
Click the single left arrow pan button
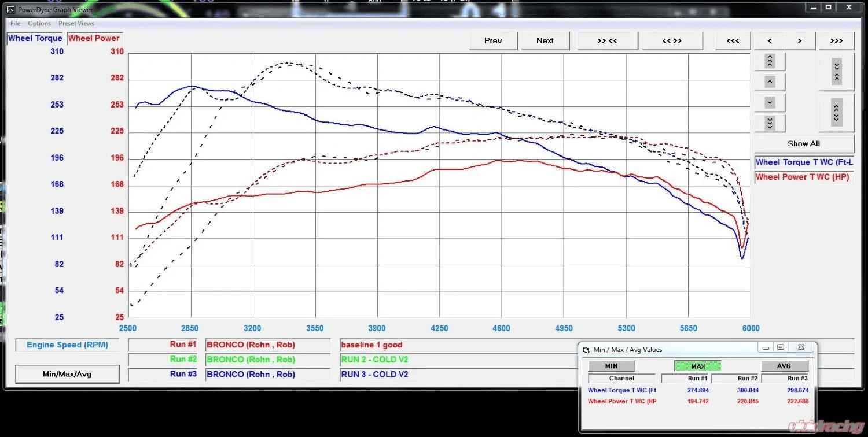(769, 40)
